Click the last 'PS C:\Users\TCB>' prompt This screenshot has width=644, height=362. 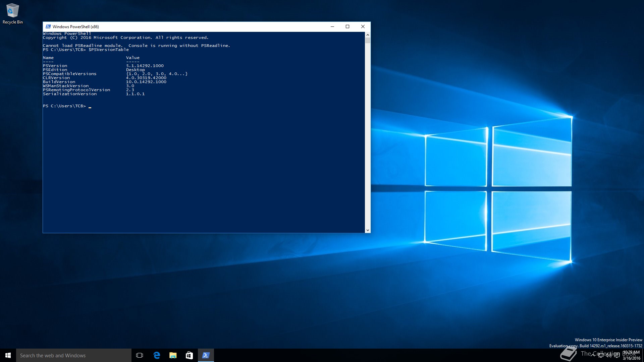tap(64, 106)
